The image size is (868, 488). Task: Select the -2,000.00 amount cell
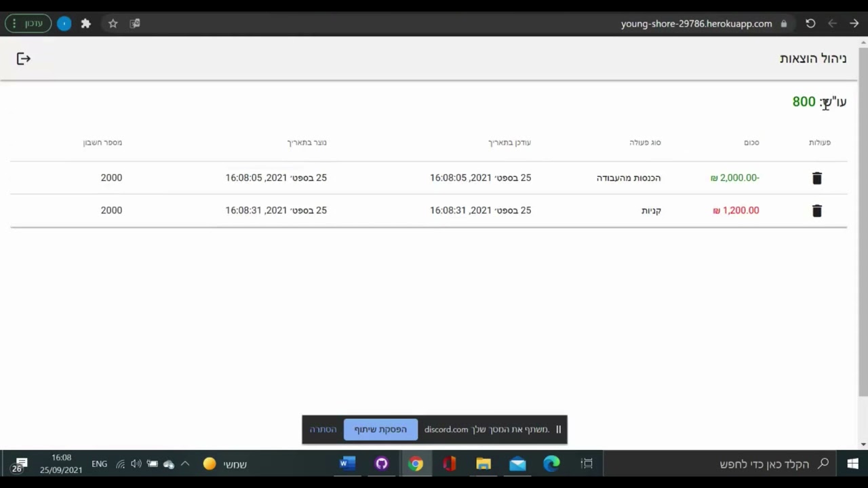click(x=734, y=178)
